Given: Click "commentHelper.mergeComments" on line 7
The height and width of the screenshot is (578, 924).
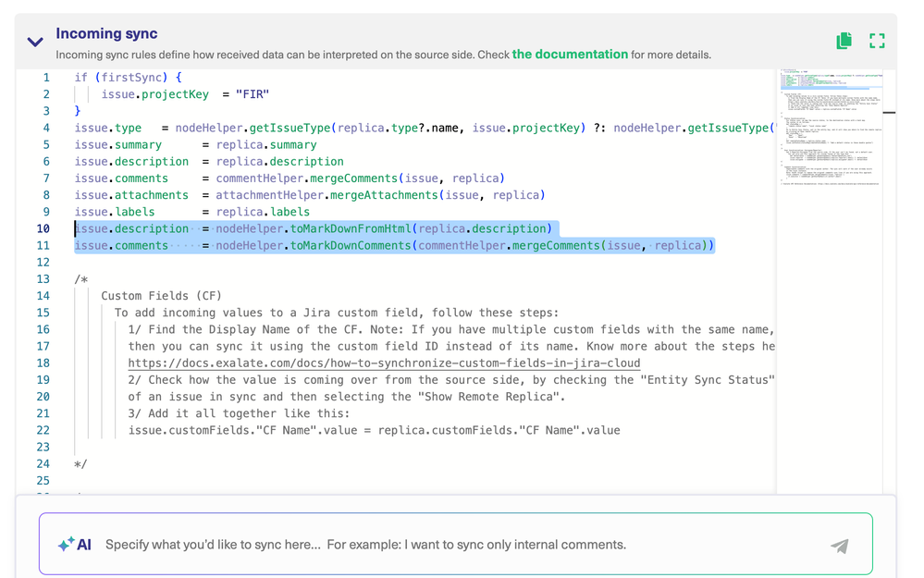Looking at the screenshot, I should [x=307, y=178].
